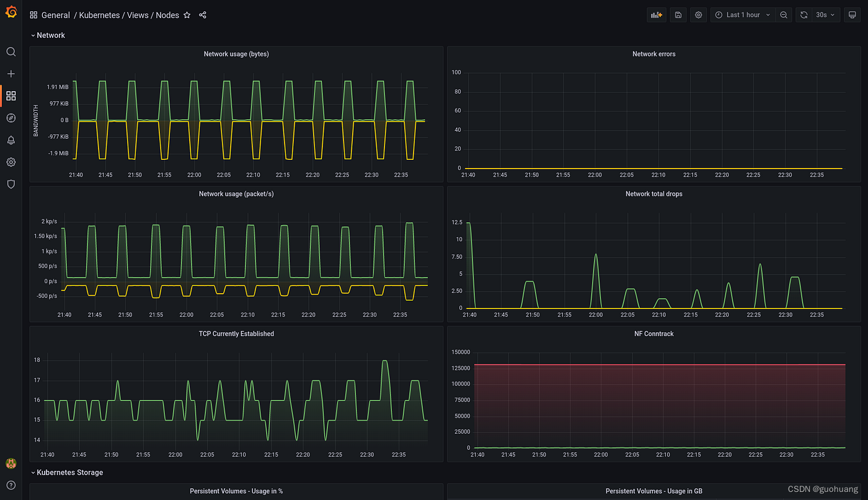Click the 18 value on TCP Currently Established
This screenshot has width=868, height=500.
pyautogui.click(x=37, y=360)
